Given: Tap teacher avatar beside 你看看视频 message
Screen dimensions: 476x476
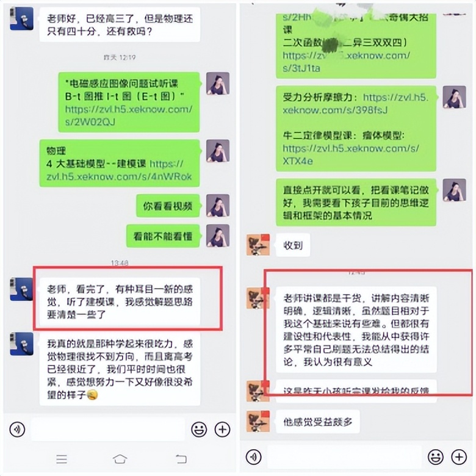Looking at the screenshot, I should click(x=218, y=206).
